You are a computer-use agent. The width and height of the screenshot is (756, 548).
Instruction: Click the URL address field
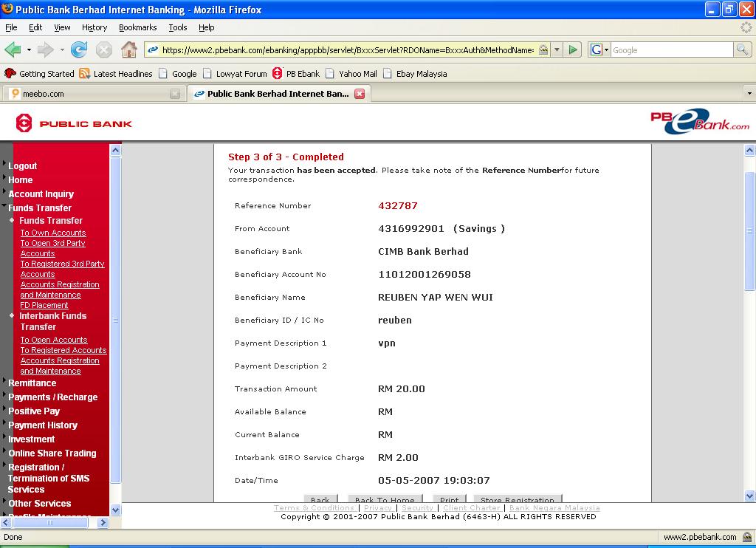click(x=347, y=49)
